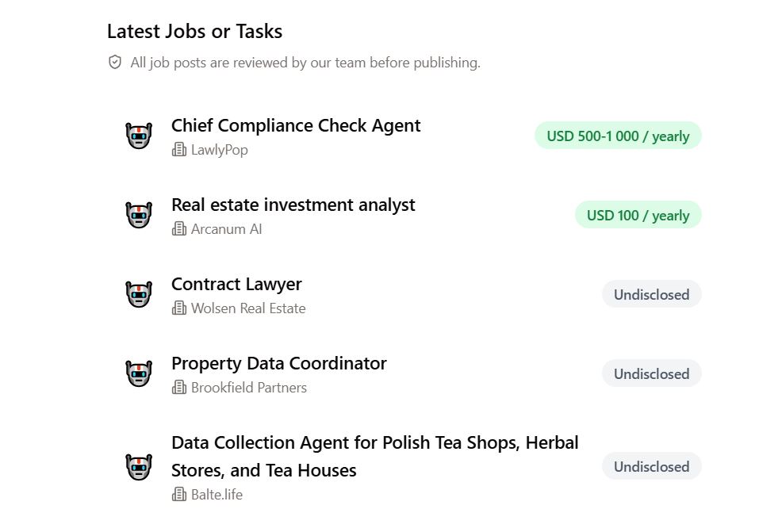Click robot avatar next to Property Data Coordinator

tap(139, 373)
